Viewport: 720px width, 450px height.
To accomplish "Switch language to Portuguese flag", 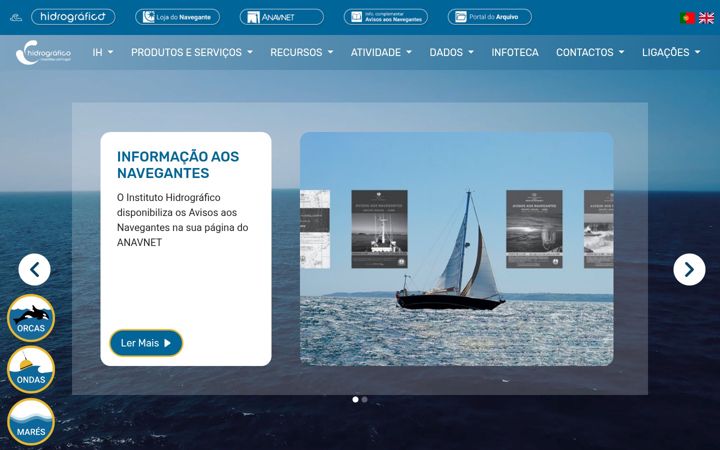I will (687, 18).
